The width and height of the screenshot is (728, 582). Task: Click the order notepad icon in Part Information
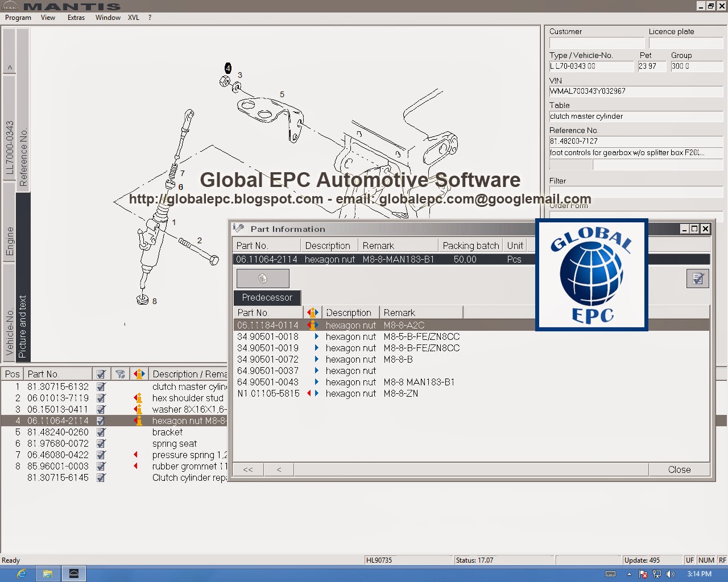698,278
